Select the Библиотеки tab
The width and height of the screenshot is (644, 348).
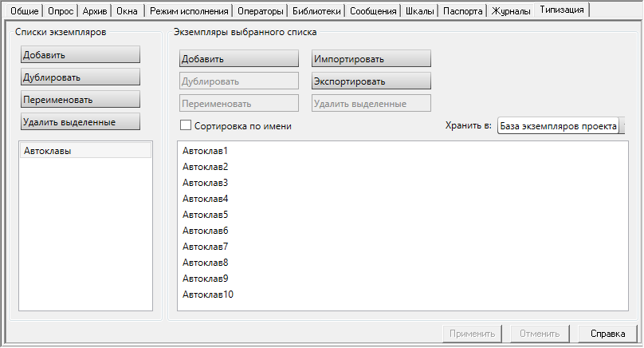316,11
